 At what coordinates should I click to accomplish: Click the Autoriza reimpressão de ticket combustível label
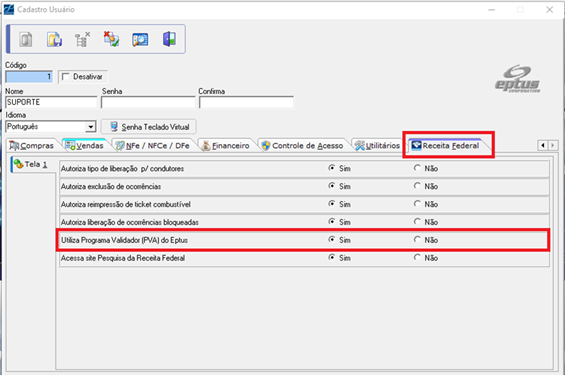point(125,205)
